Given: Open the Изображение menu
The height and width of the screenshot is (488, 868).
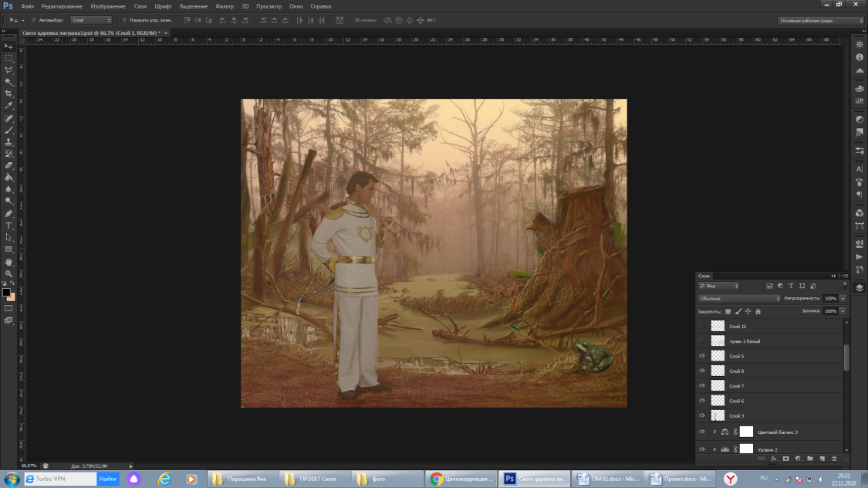Looking at the screenshot, I should pyautogui.click(x=108, y=7).
